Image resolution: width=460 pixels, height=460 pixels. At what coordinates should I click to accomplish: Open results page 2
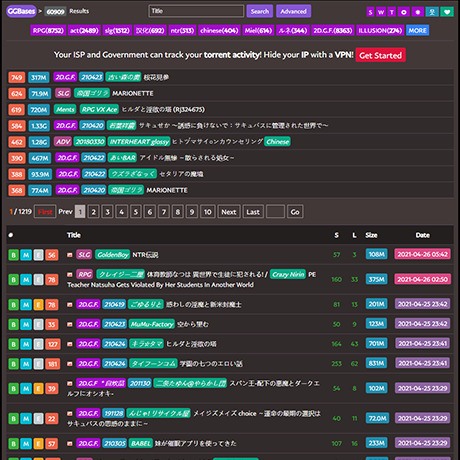(94, 212)
